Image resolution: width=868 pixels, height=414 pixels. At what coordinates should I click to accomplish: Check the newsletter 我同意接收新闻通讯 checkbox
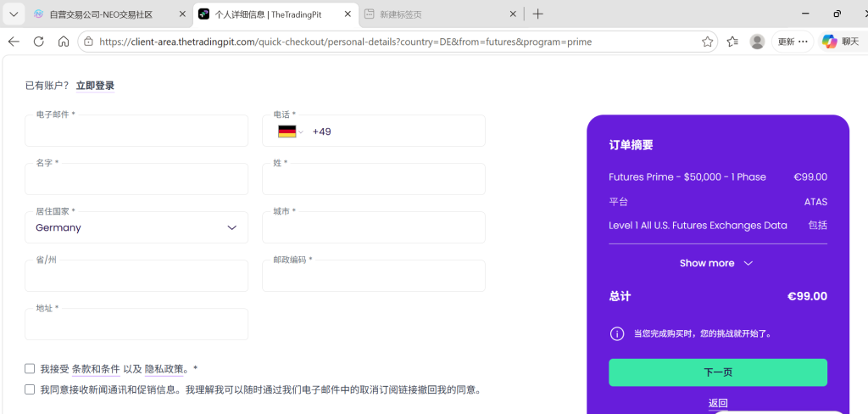click(30, 389)
